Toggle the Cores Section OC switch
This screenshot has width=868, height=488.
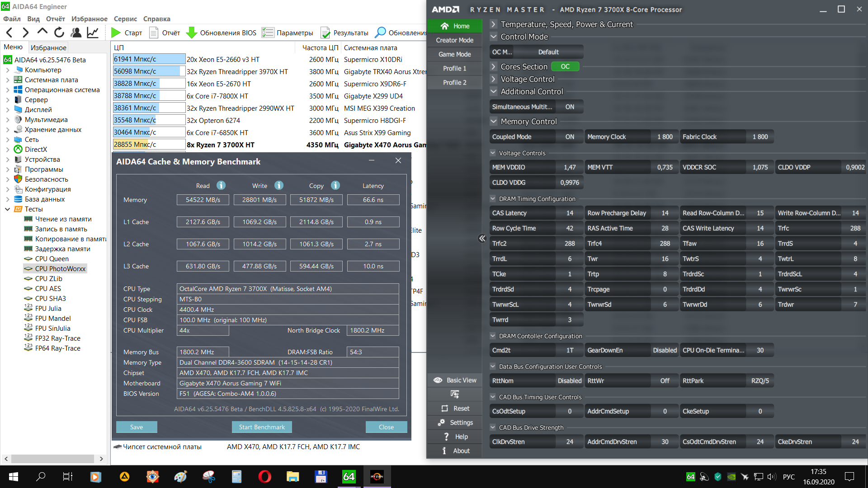click(x=565, y=66)
